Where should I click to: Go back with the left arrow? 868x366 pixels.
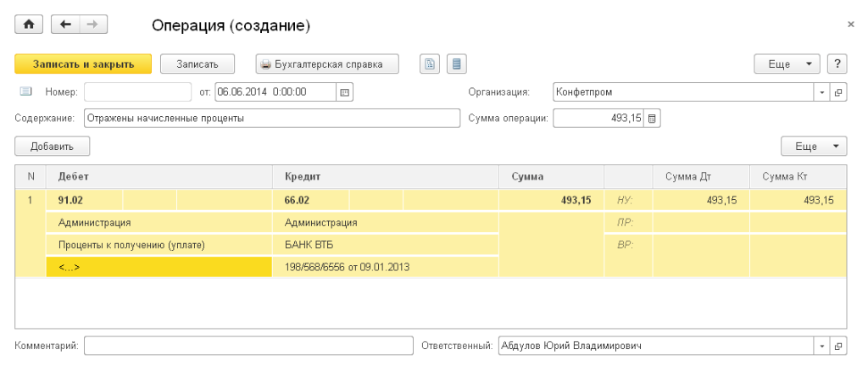(65, 25)
